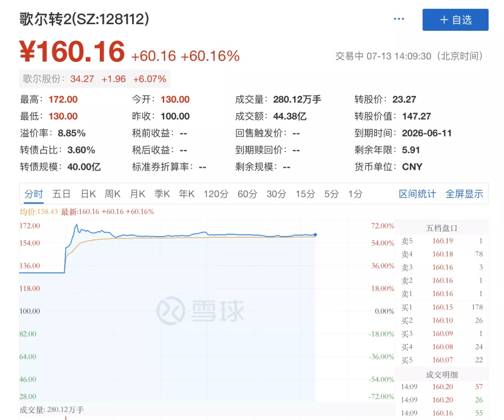Choose the 60分 chart interval
Screen dimensions: 504x420
pyautogui.click(x=247, y=194)
